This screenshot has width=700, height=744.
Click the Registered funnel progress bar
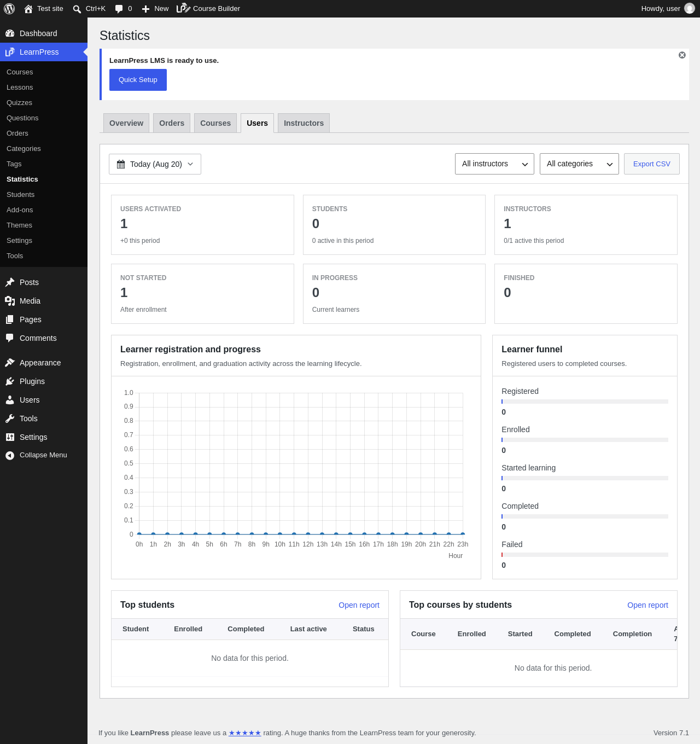tap(585, 402)
